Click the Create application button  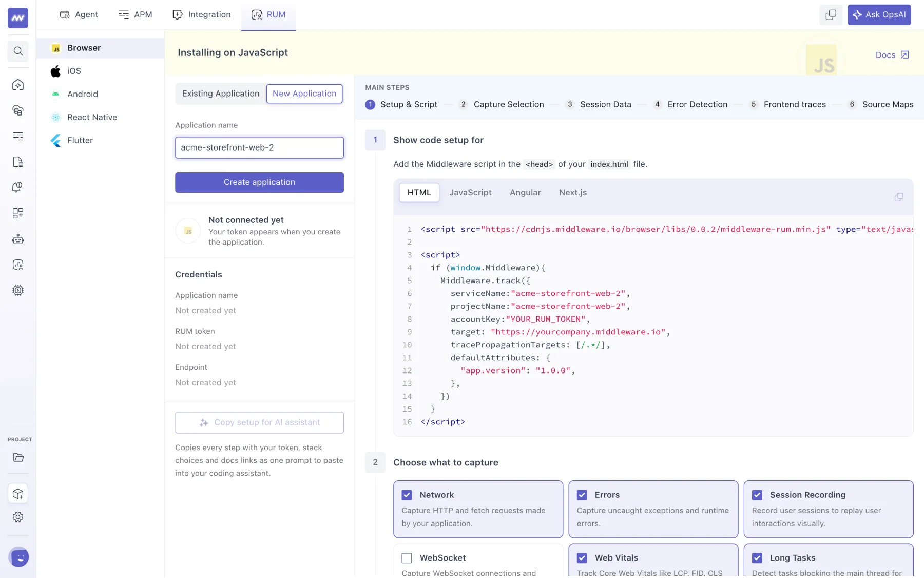click(259, 182)
